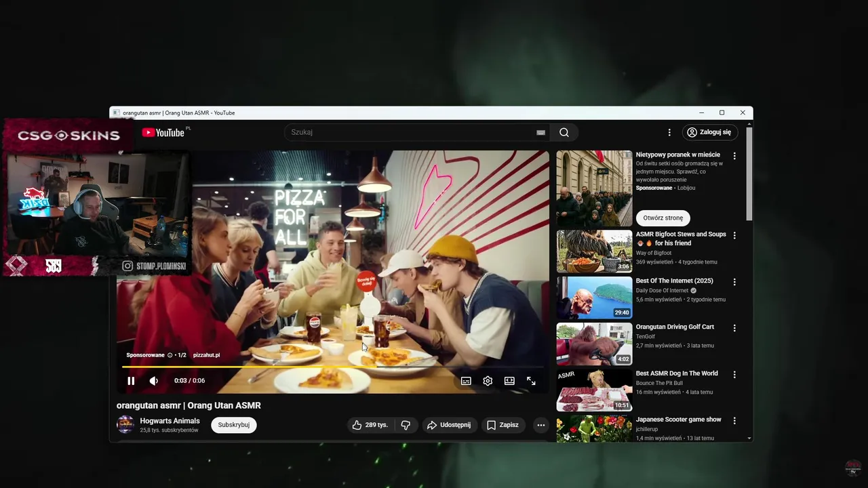
Task: Open the ASMR Bigfoot Stews and Soups thumbnail
Action: coord(594,251)
